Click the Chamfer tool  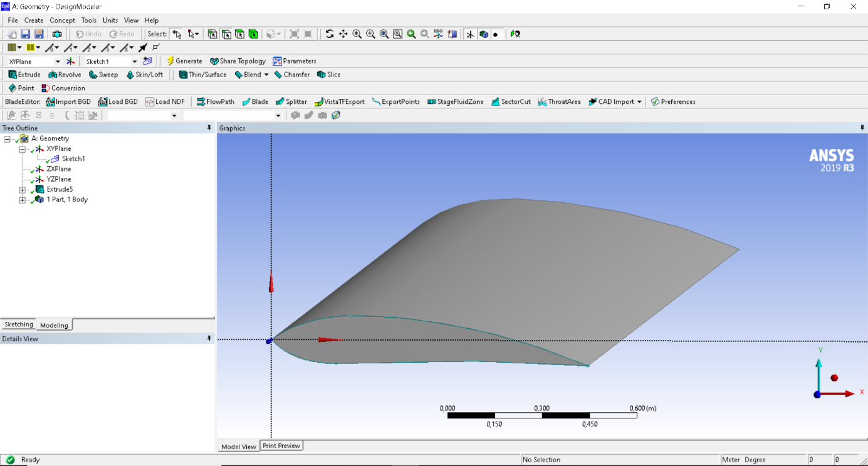point(292,75)
